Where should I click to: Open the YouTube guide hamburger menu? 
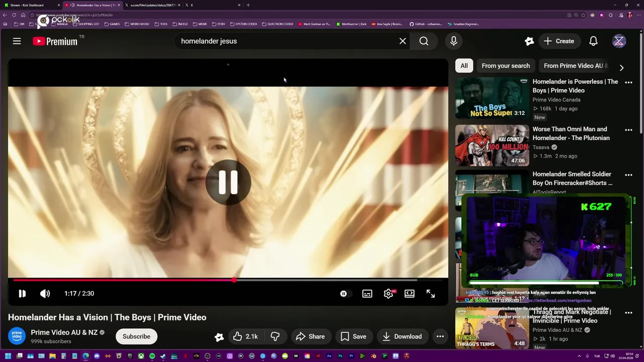17,41
